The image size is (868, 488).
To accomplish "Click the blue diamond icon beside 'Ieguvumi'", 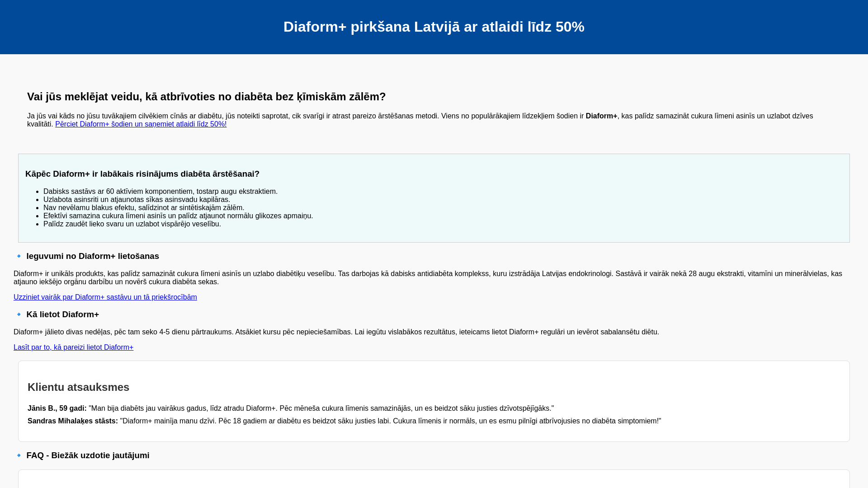I will tap(19, 256).
